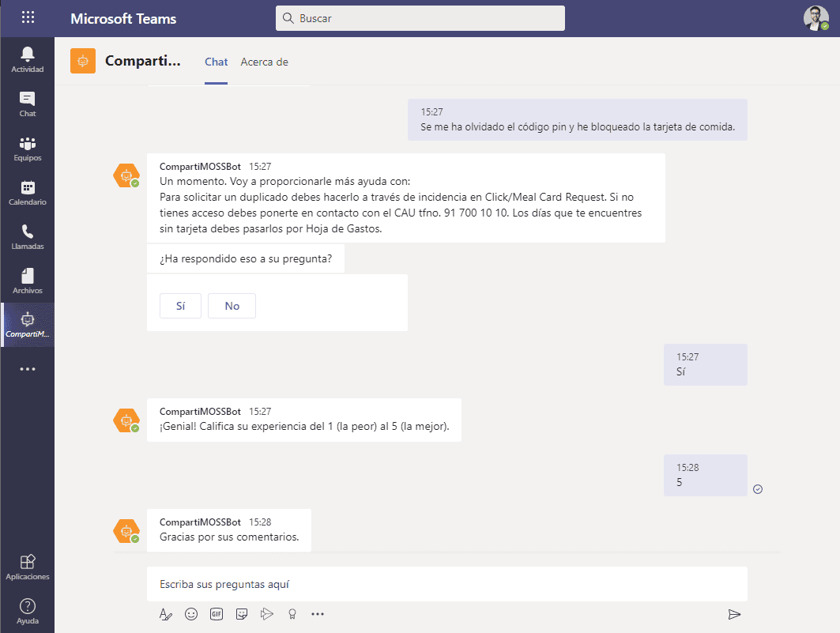Open the GIF picker

[x=216, y=613]
